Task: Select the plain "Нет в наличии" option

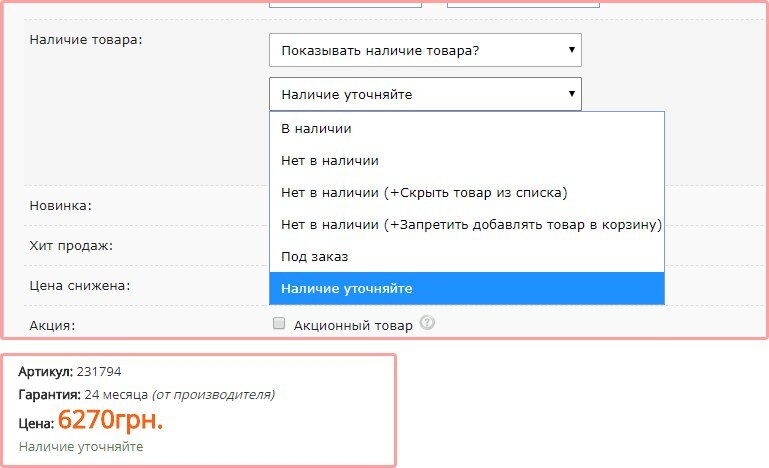Action: 330,160
